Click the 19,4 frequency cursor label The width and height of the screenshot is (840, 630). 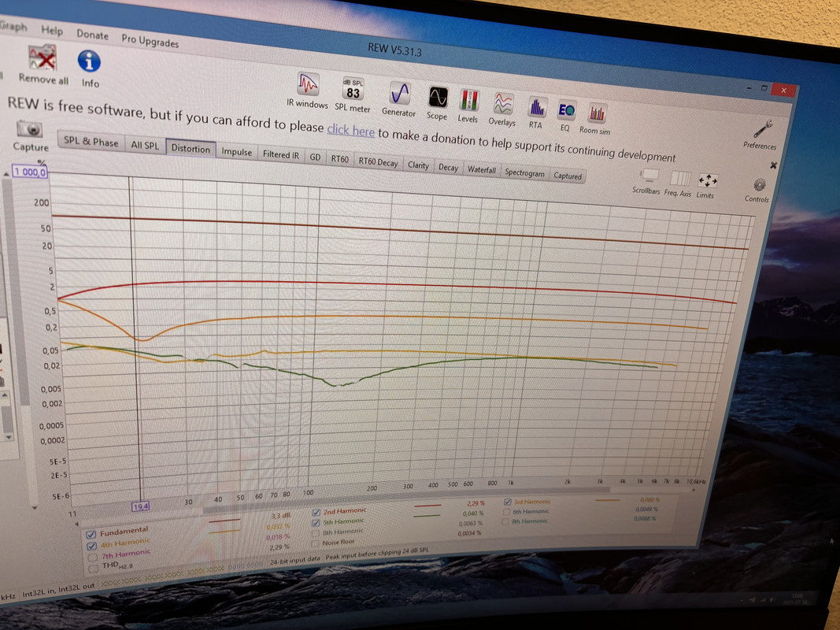[141, 506]
